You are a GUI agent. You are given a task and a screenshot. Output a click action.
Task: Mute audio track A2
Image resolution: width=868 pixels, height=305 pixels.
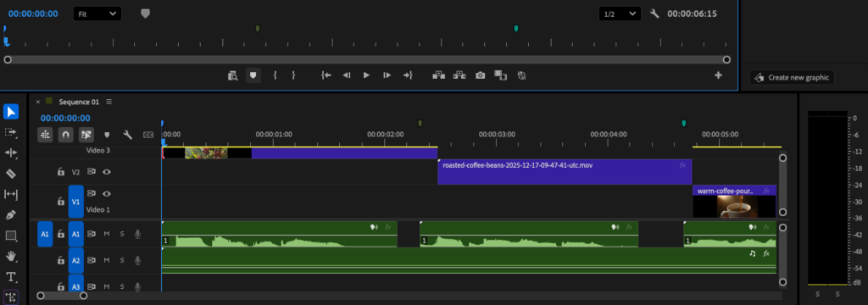pos(107,260)
